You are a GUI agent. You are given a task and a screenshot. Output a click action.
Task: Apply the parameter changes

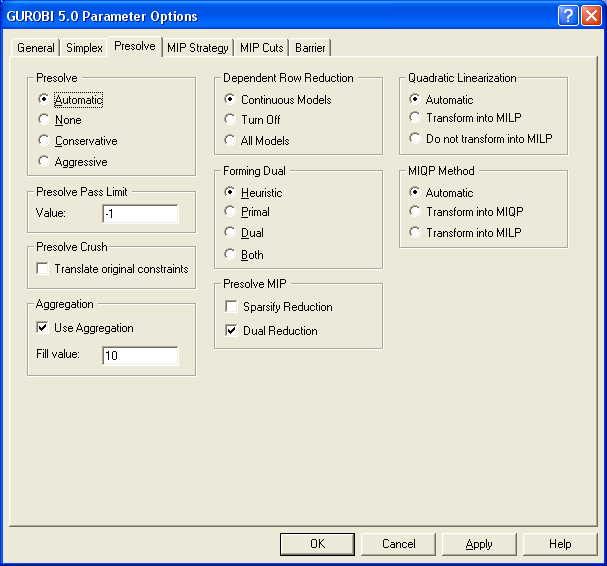[x=479, y=544]
